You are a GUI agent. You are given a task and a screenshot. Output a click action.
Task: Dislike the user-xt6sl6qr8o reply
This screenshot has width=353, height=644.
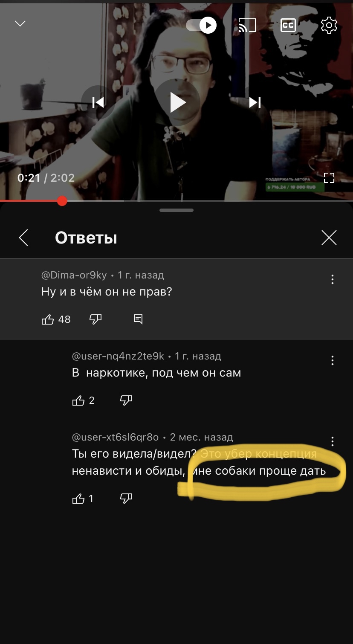click(x=126, y=499)
